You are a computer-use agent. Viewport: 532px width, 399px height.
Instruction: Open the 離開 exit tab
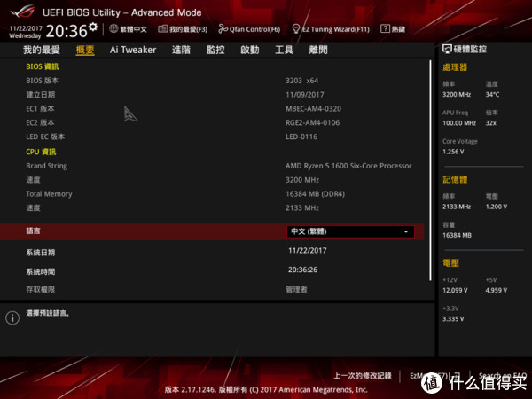click(x=318, y=50)
